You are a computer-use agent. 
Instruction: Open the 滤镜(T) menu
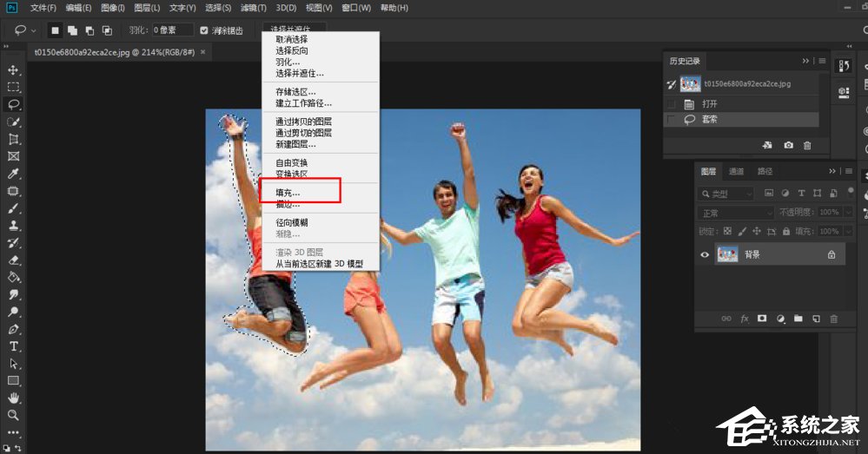[x=254, y=8]
